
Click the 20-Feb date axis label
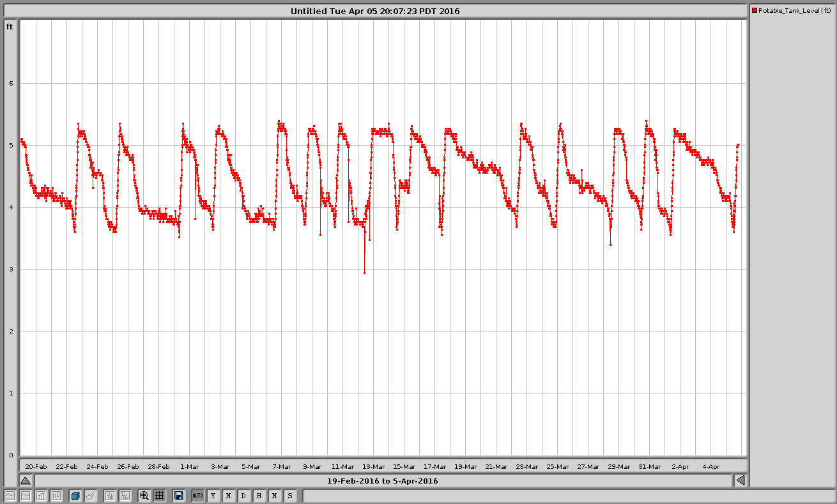point(36,466)
